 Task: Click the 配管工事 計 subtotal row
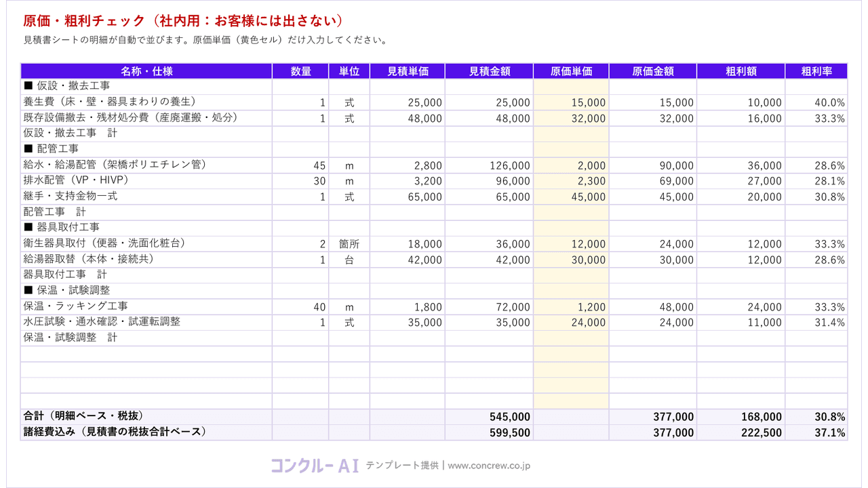pos(434,212)
